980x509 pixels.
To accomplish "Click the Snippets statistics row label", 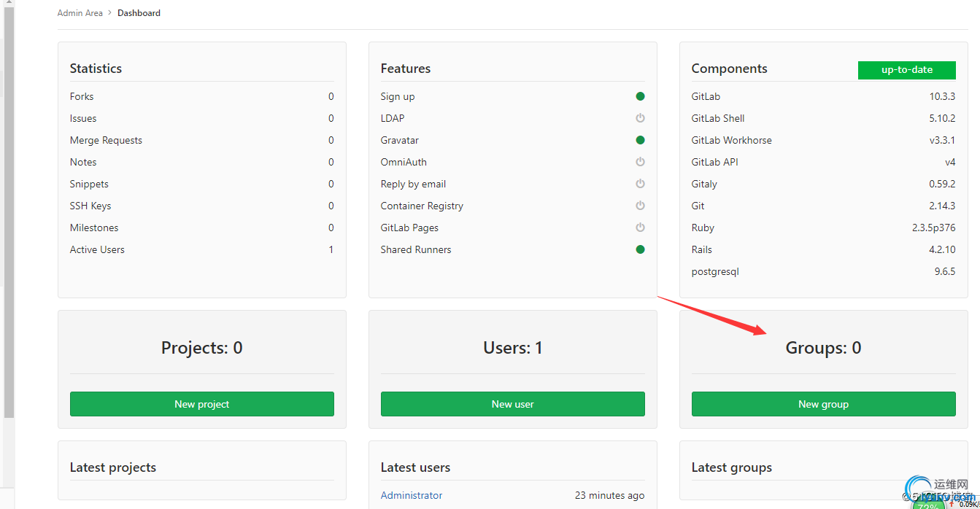I will pos(89,184).
